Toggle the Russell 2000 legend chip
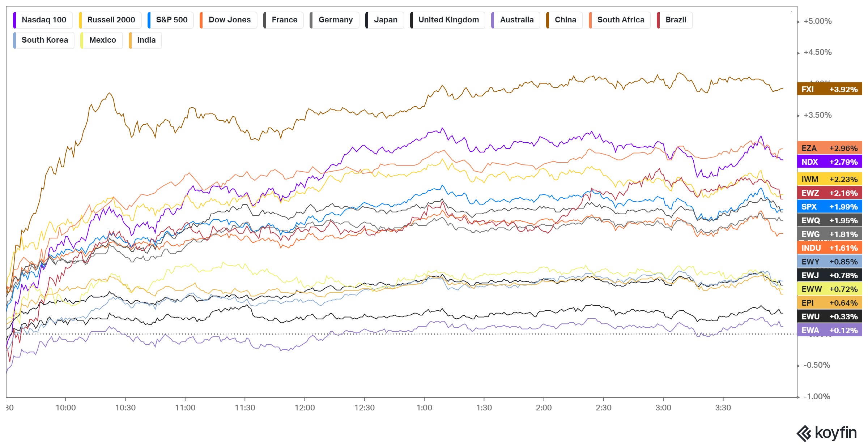Viewport: 868px width, 448px height. [110, 20]
